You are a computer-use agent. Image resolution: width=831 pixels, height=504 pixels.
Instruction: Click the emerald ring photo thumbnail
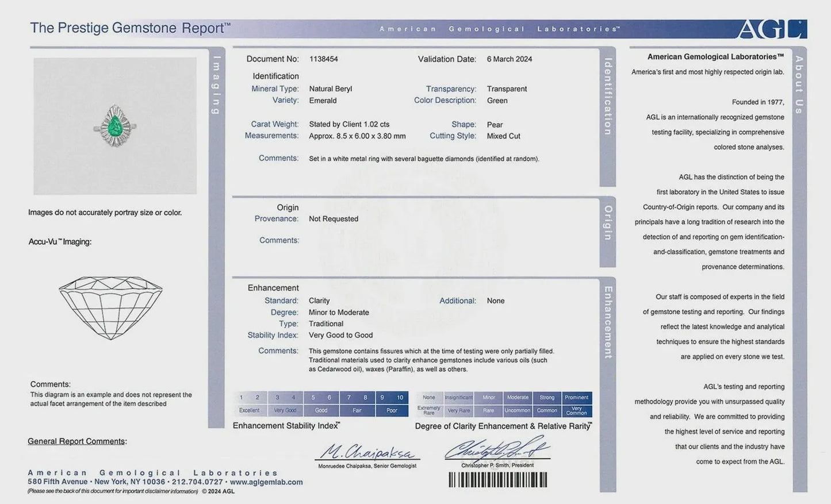pyautogui.click(x=115, y=126)
